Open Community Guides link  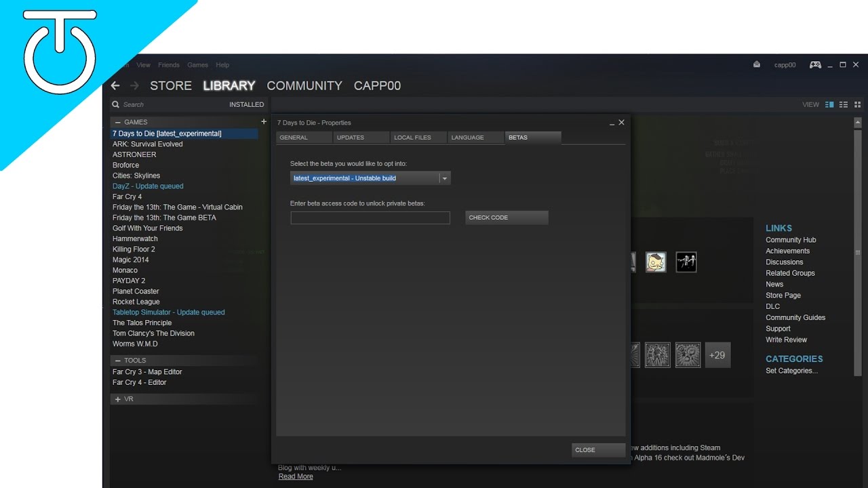(795, 317)
